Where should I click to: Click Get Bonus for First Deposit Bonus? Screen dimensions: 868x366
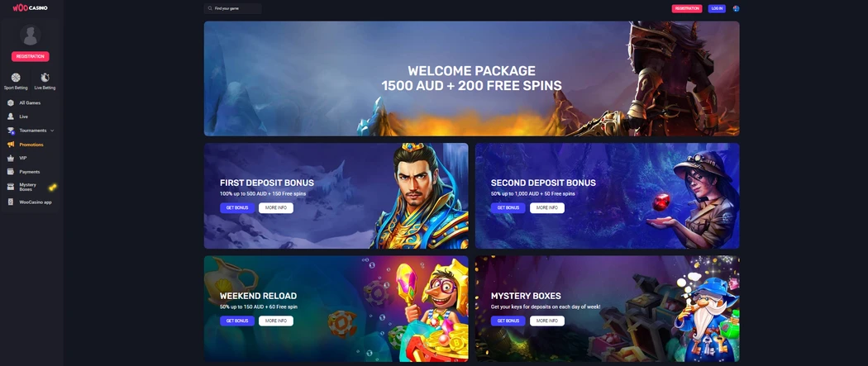pyautogui.click(x=237, y=208)
